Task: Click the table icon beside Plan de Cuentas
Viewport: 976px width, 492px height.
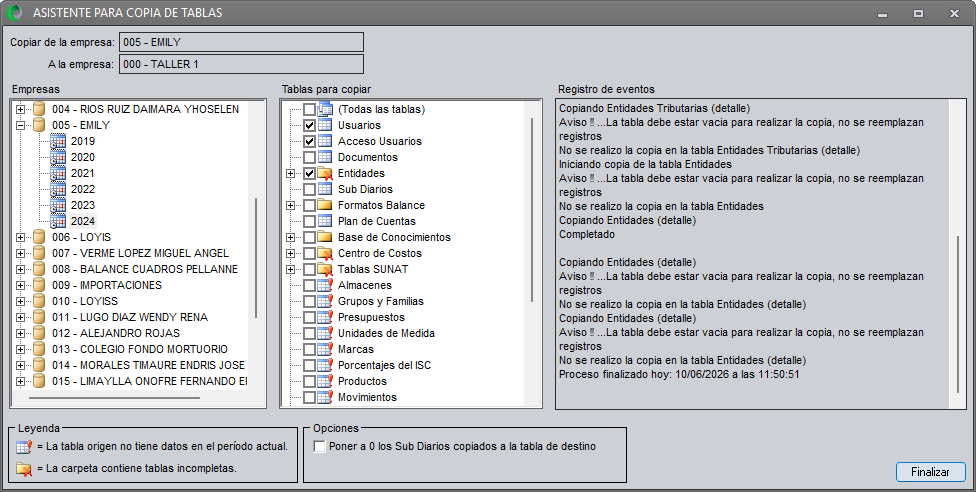Action: click(x=325, y=221)
